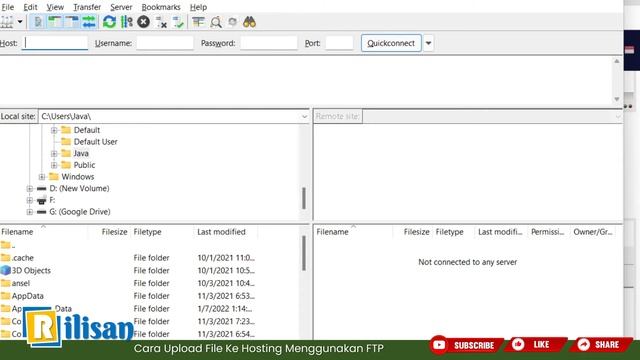
Task: Sort local list by Last modified
Action: (x=226, y=232)
